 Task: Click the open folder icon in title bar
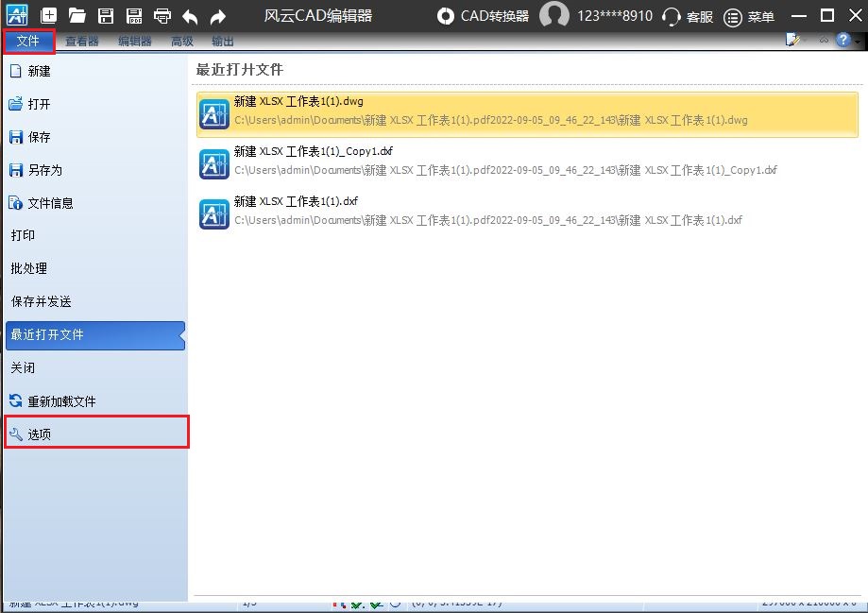[x=77, y=16]
